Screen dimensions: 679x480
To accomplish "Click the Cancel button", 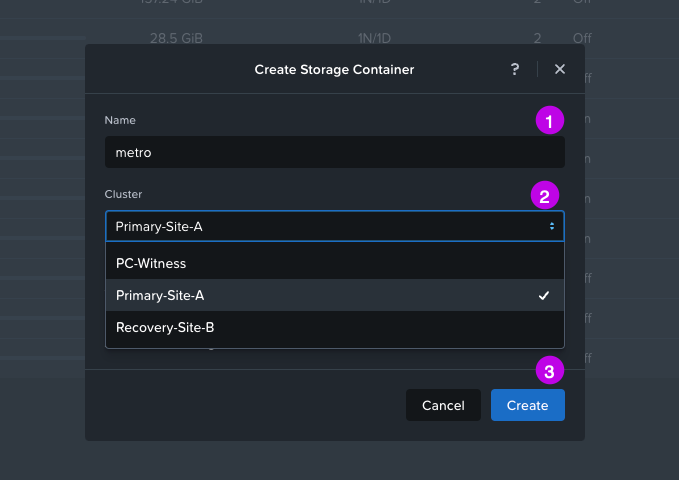I will click(443, 405).
